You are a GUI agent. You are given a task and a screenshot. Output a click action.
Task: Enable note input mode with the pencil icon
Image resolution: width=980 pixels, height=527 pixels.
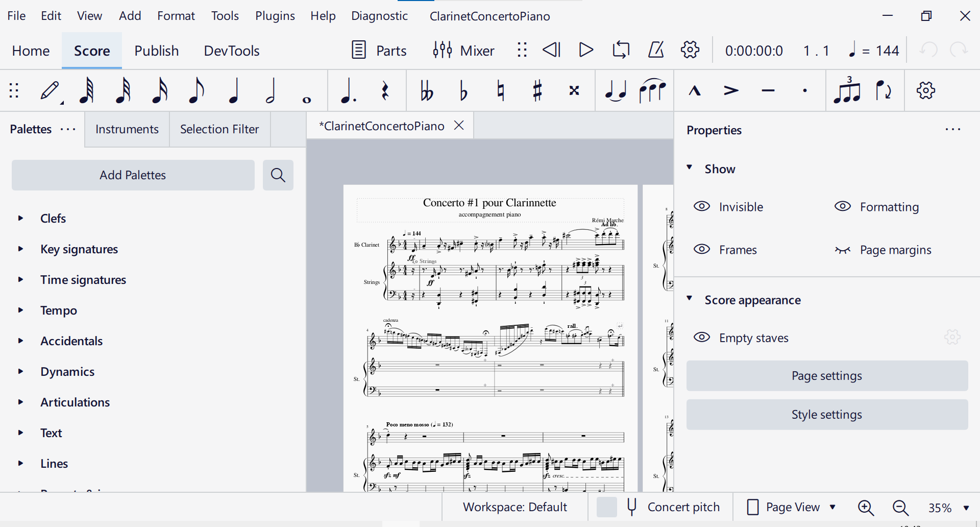pos(50,90)
